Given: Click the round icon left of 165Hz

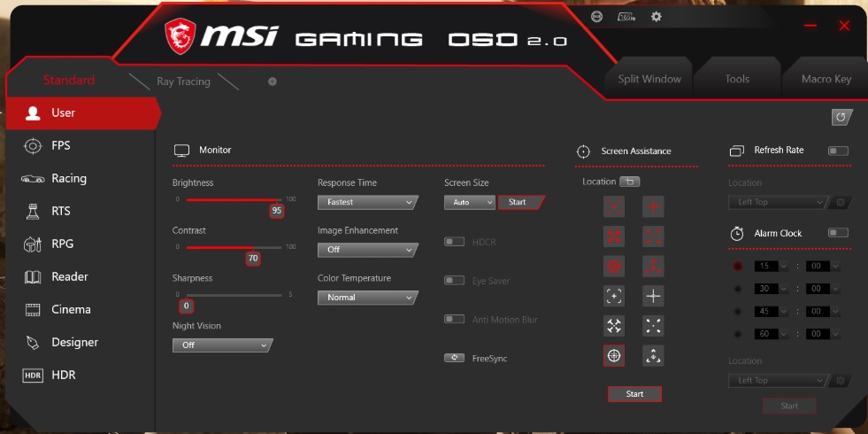Looking at the screenshot, I should (x=596, y=17).
